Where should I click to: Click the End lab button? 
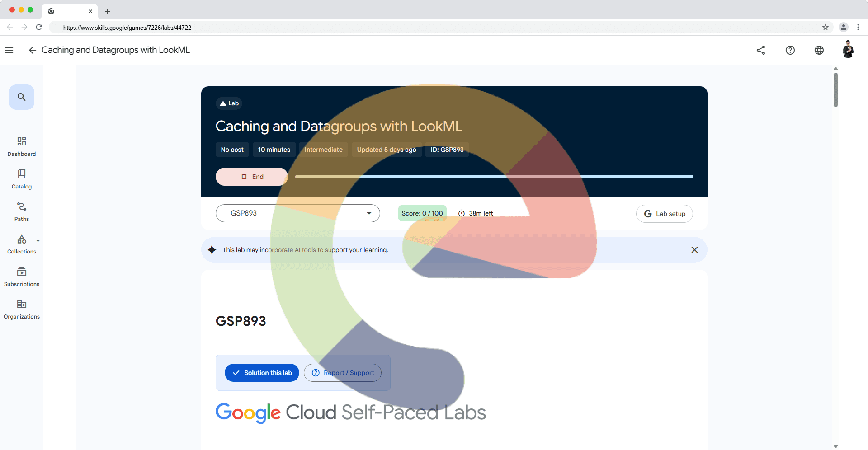point(252,177)
